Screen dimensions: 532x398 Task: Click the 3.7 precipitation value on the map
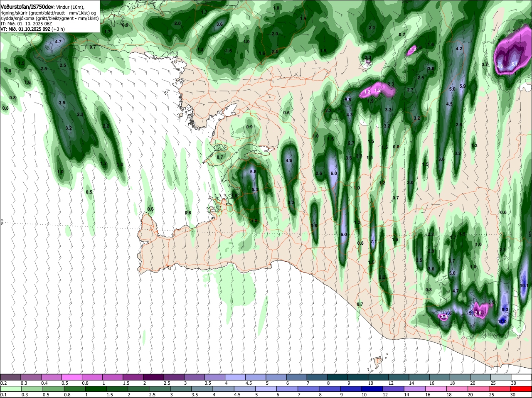(452, 261)
